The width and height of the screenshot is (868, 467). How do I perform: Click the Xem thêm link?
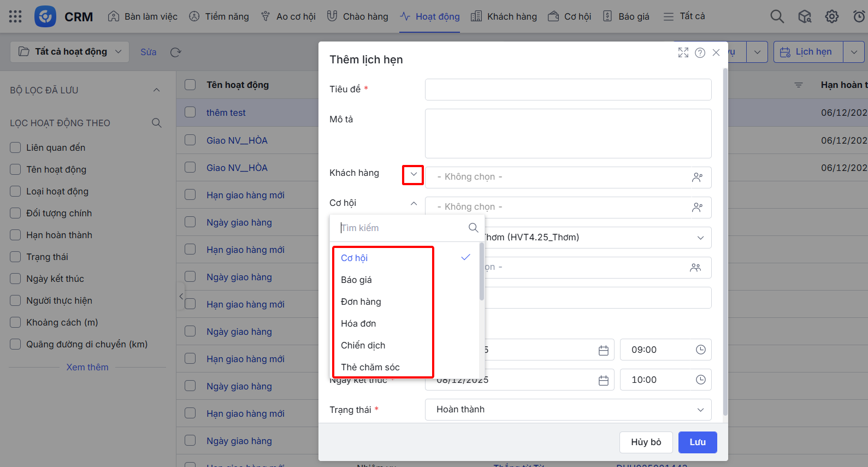tap(87, 367)
